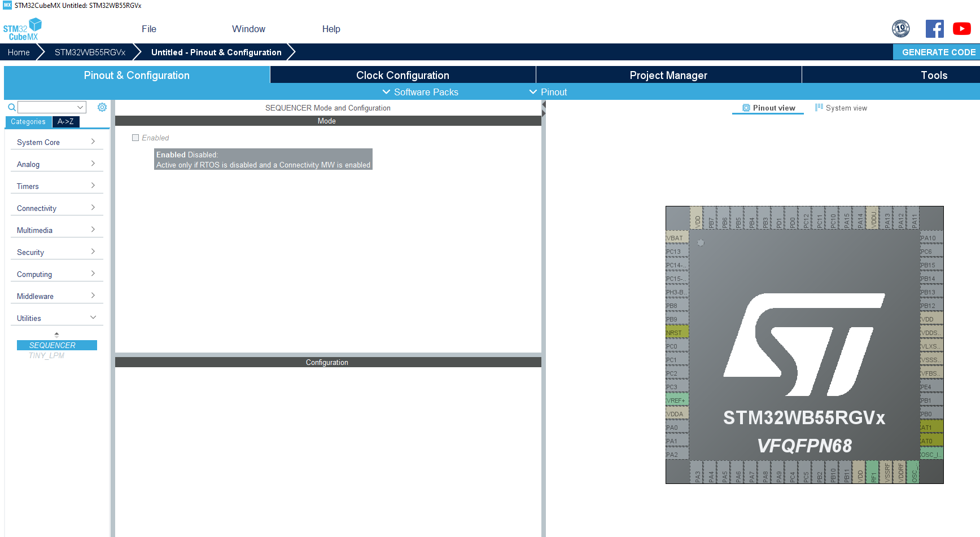
Task: Click the sort arrows above SEQUENCER item
Action: tap(56, 334)
